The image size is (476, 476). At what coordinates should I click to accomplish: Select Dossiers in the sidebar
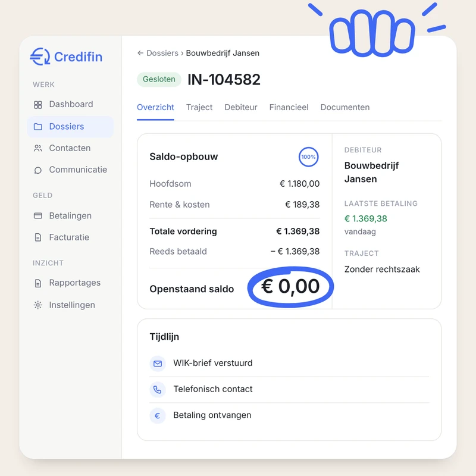[x=70, y=127]
